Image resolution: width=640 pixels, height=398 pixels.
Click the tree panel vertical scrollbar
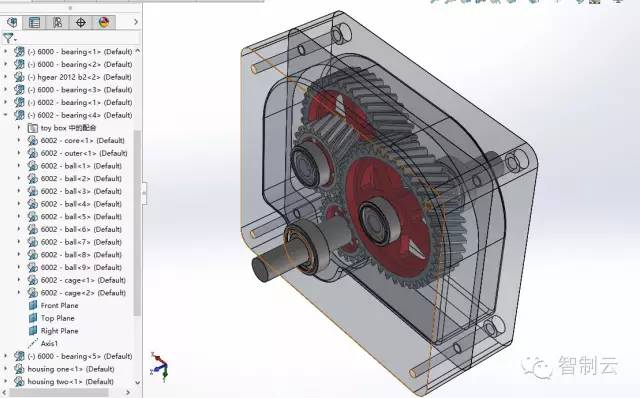pos(137,222)
